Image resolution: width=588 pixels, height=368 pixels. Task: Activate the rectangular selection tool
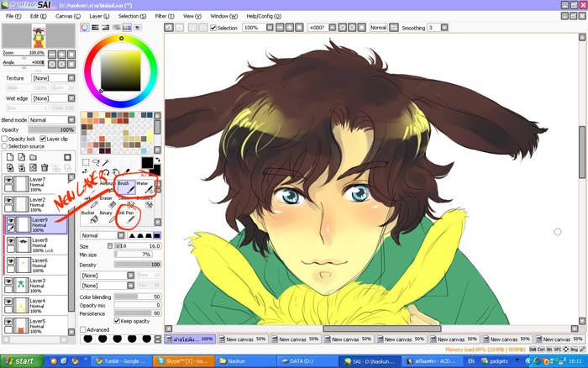tap(85, 162)
